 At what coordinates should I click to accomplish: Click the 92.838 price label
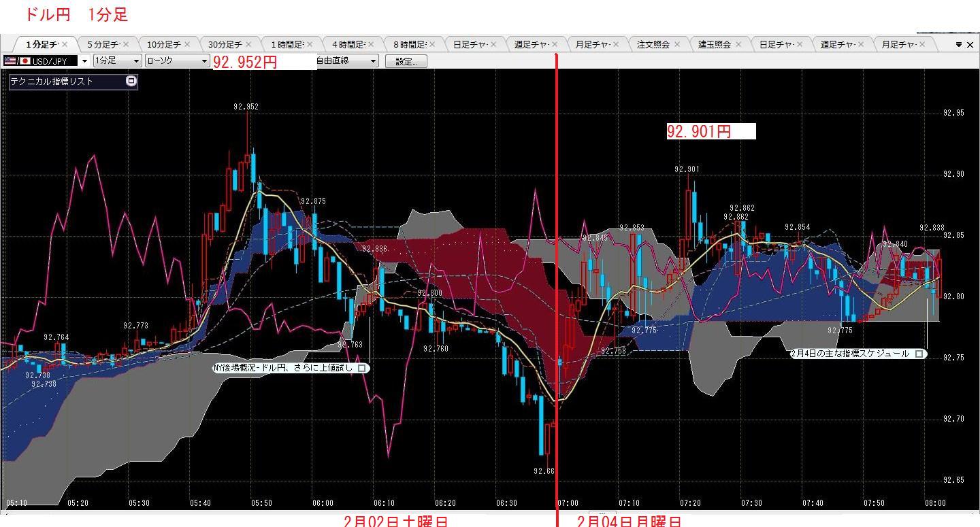pyautogui.click(x=932, y=228)
